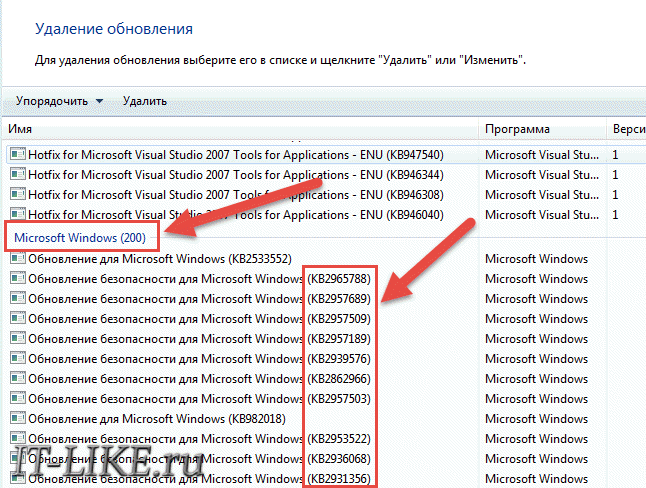Click icon of Hotfix KB946040 row

[x=17, y=214]
